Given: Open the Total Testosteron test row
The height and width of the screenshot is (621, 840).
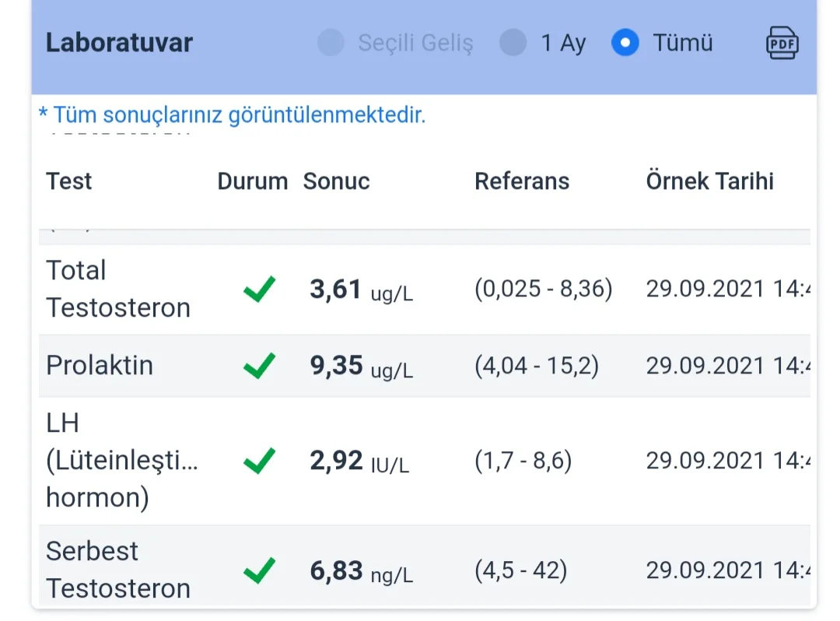Looking at the screenshot, I should tap(425, 289).
